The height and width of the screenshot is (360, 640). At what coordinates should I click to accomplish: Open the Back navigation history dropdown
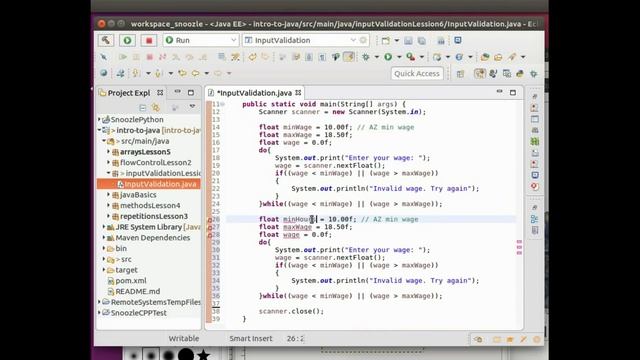pos(207,73)
